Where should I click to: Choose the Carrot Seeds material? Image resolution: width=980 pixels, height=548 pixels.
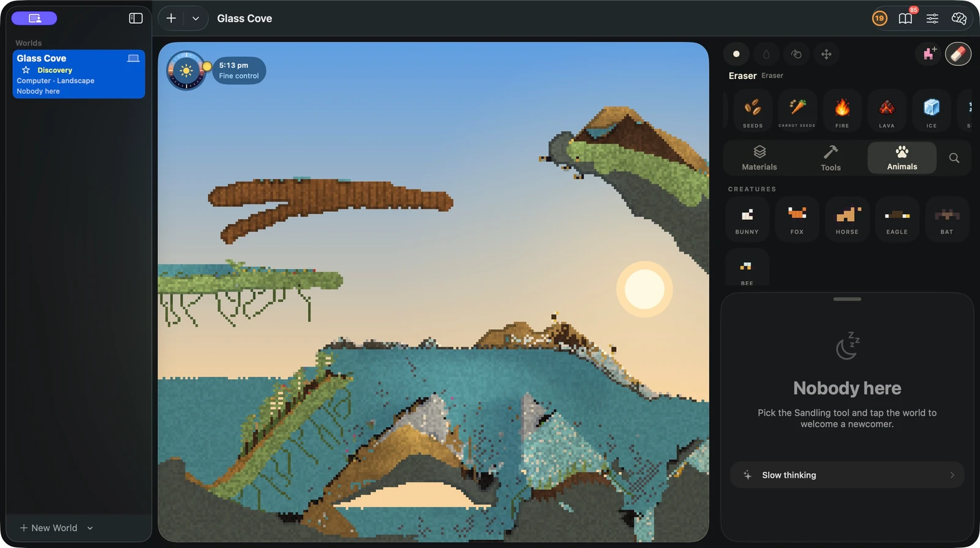(797, 110)
